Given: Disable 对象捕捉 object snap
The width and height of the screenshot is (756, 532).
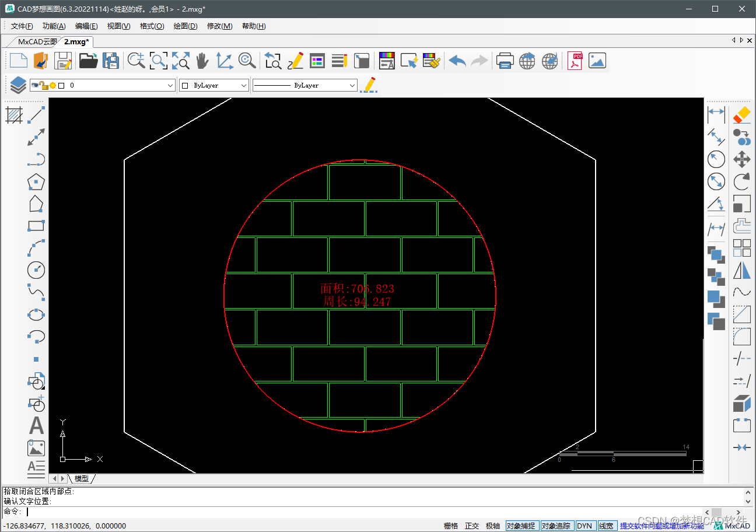Looking at the screenshot, I should [521, 526].
